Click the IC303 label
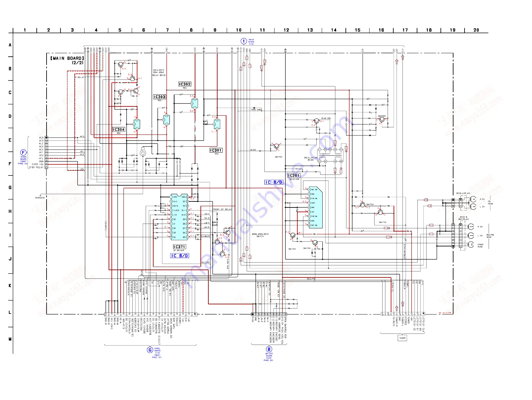Image resolution: width=532 pixels, height=400 pixels. 159,97
